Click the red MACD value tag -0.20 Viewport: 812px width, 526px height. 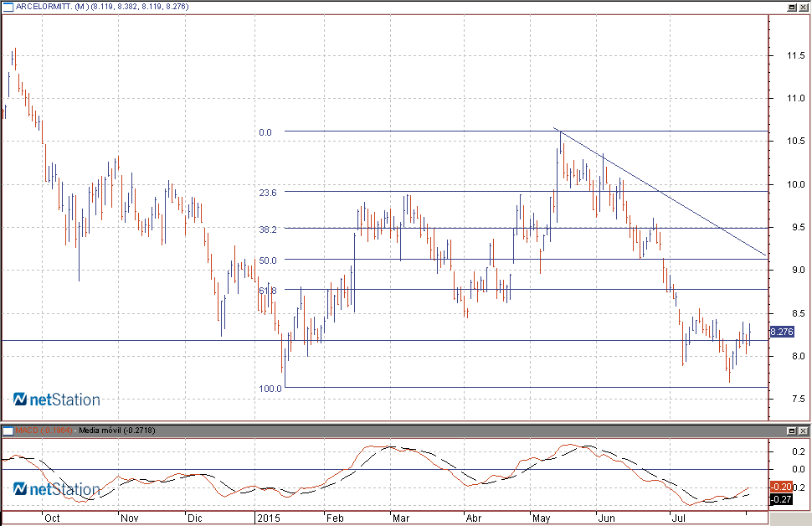click(781, 487)
